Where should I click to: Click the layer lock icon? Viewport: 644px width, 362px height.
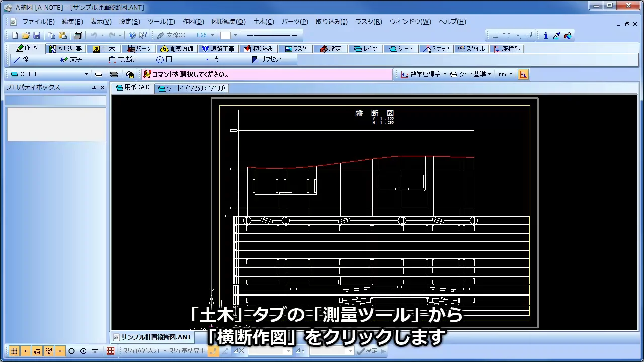point(130,74)
